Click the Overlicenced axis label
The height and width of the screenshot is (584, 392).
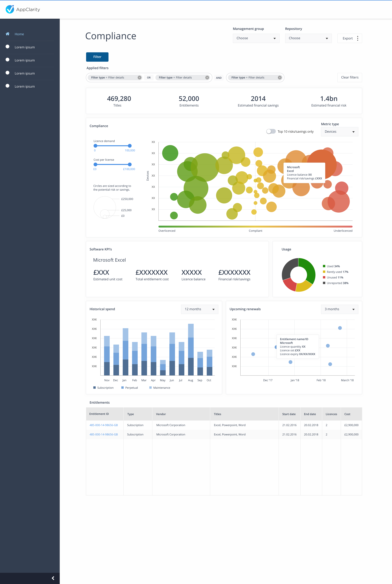(x=167, y=231)
